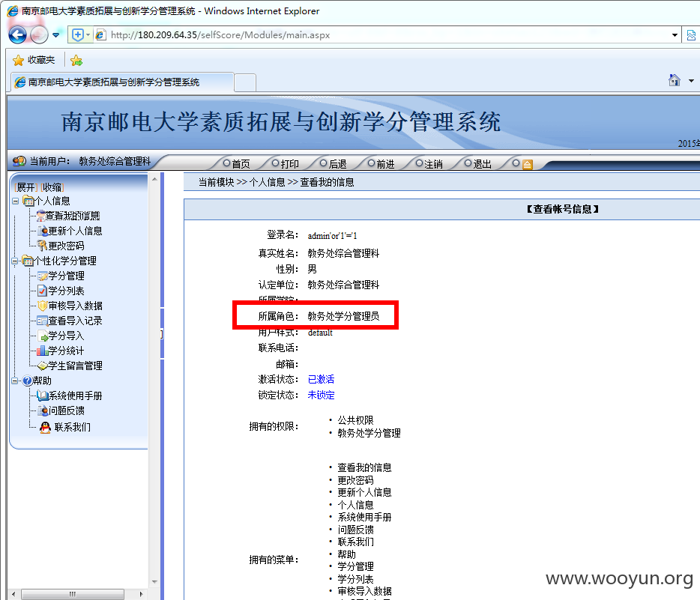Click the compatibility view icon by address bar
The height and width of the screenshot is (600, 700).
tap(691, 34)
